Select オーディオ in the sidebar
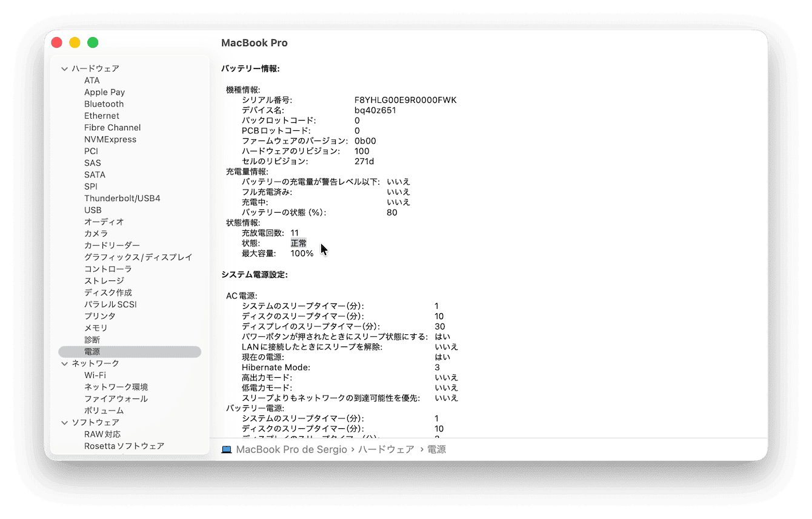 [104, 222]
